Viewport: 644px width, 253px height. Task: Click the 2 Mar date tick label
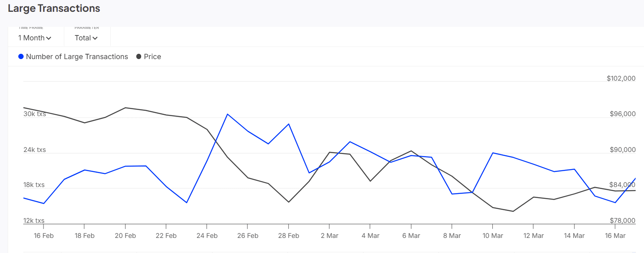330,236
